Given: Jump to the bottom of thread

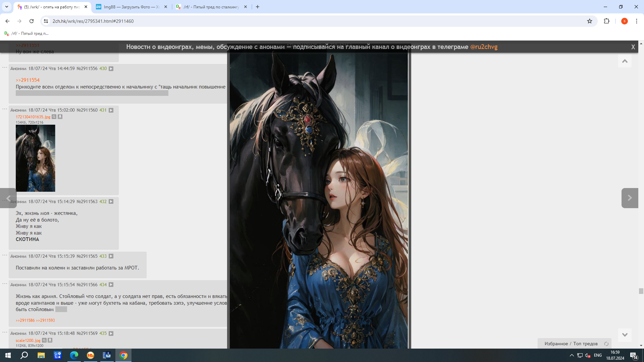Looking at the screenshot, I should coord(625,335).
